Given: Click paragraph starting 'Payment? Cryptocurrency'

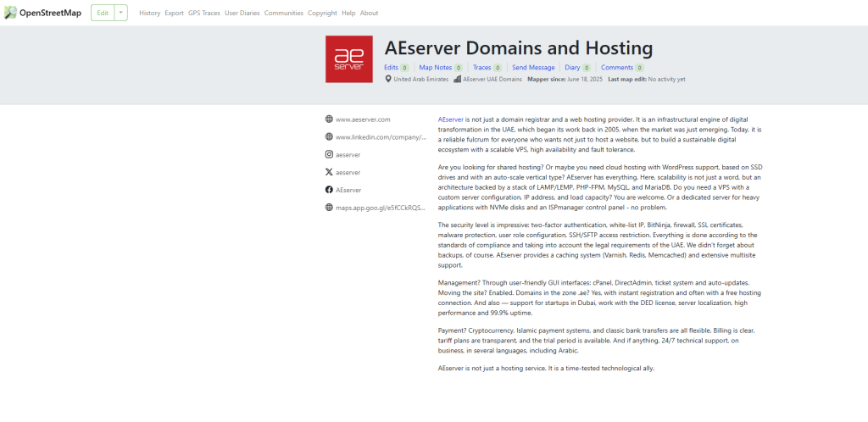Looking at the screenshot, I should coord(596,340).
